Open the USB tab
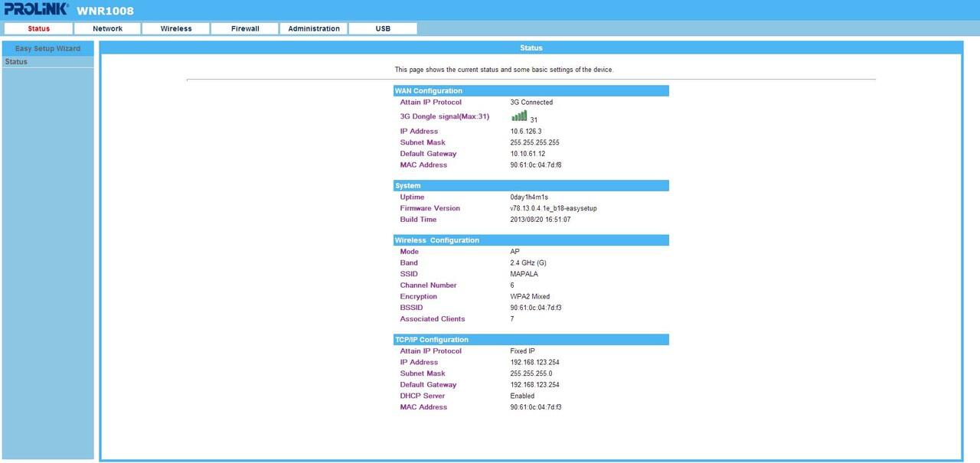The image size is (980, 463). point(383,28)
